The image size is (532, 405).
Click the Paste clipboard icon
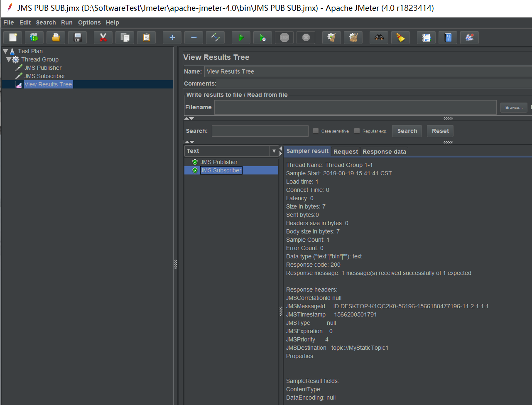(147, 37)
